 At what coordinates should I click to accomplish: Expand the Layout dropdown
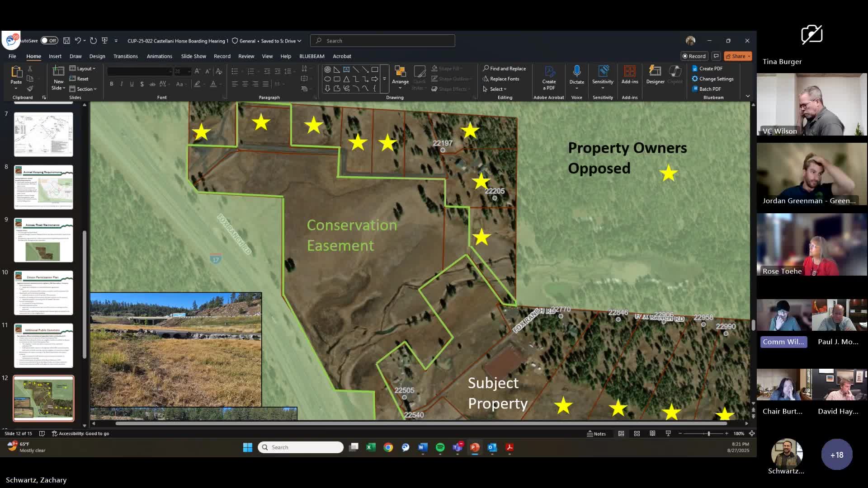pos(83,69)
